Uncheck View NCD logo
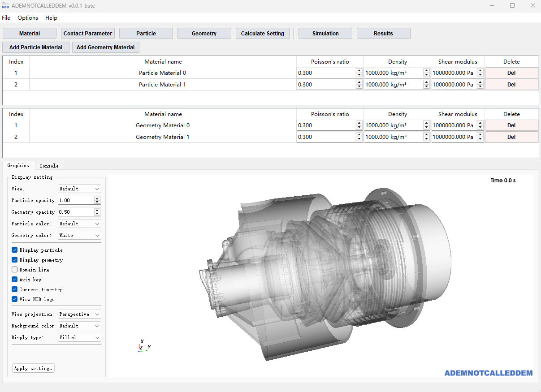Image resolution: width=541 pixels, height=392 pixels. (13, 299)
